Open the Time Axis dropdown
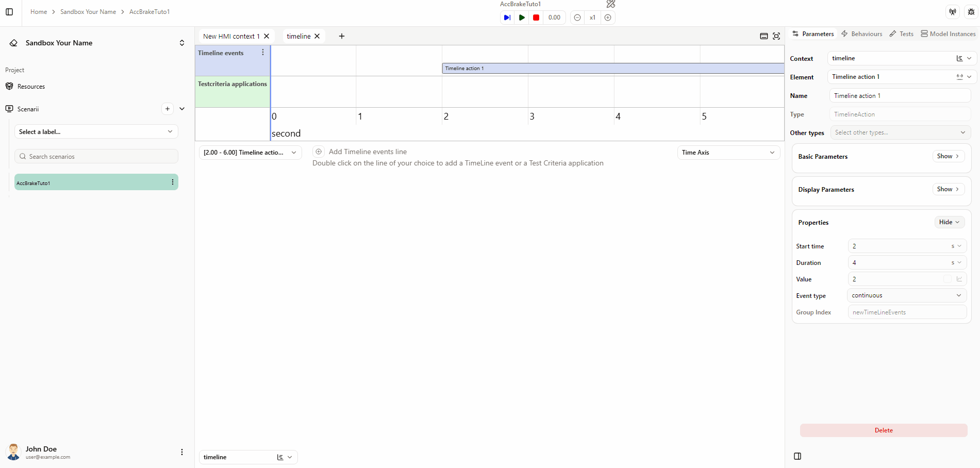Screen dimensions: 980x468 (x=728, y=152)
